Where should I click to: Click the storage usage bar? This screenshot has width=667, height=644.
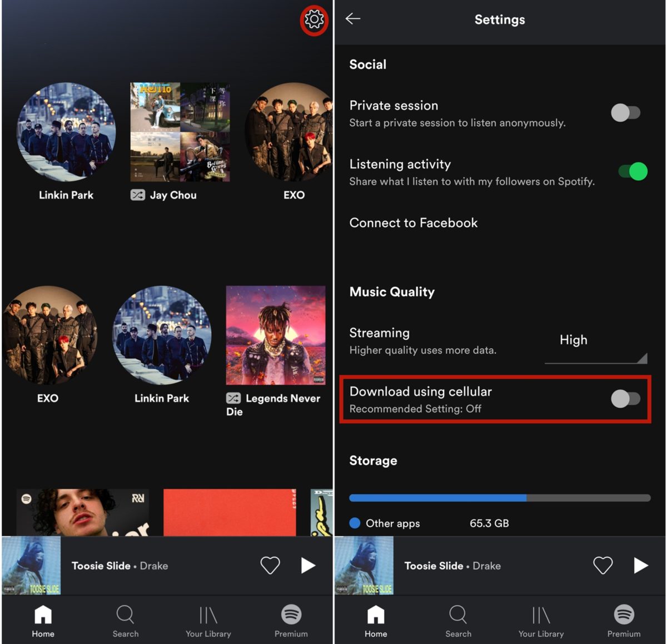tap(500, 498)
